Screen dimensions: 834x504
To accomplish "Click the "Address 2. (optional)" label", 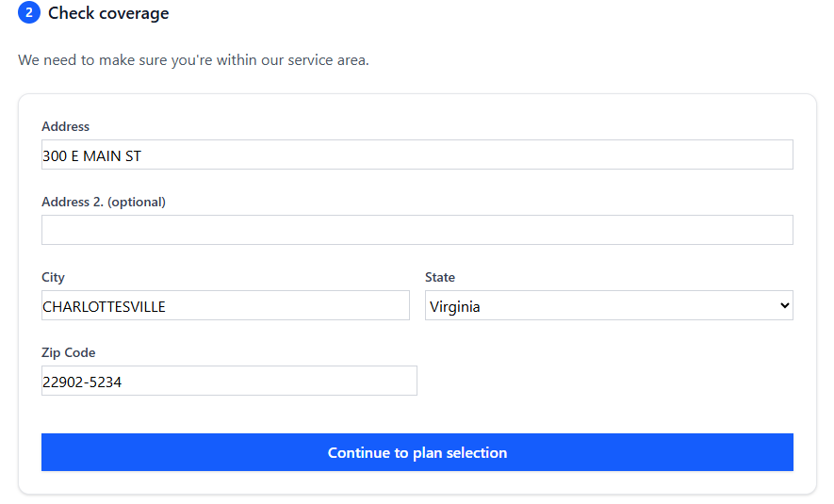I will tap(104, 202).
